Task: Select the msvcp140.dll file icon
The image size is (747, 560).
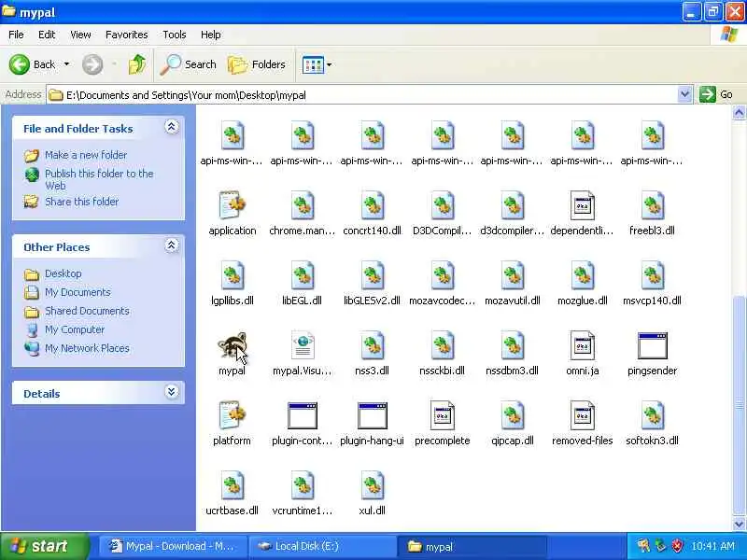Action: pos(652,275)
